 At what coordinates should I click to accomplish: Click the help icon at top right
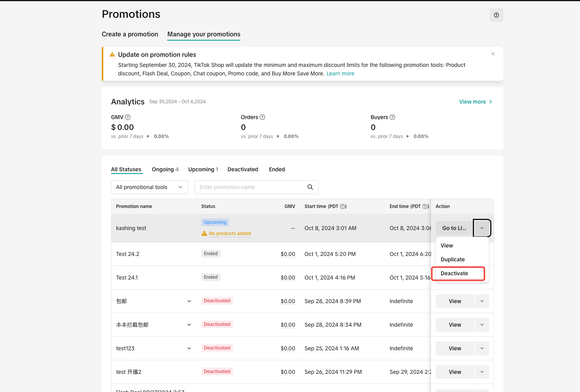(496, 15)
